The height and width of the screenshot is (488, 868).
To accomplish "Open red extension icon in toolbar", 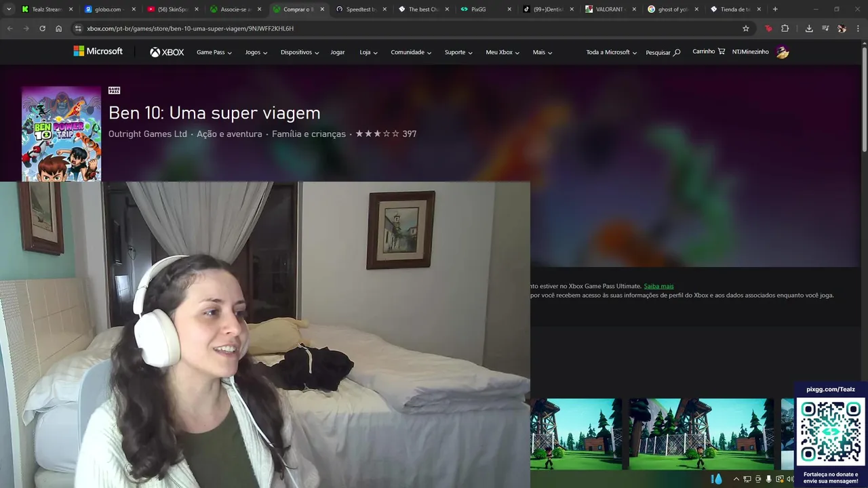I will pos(768,28).
